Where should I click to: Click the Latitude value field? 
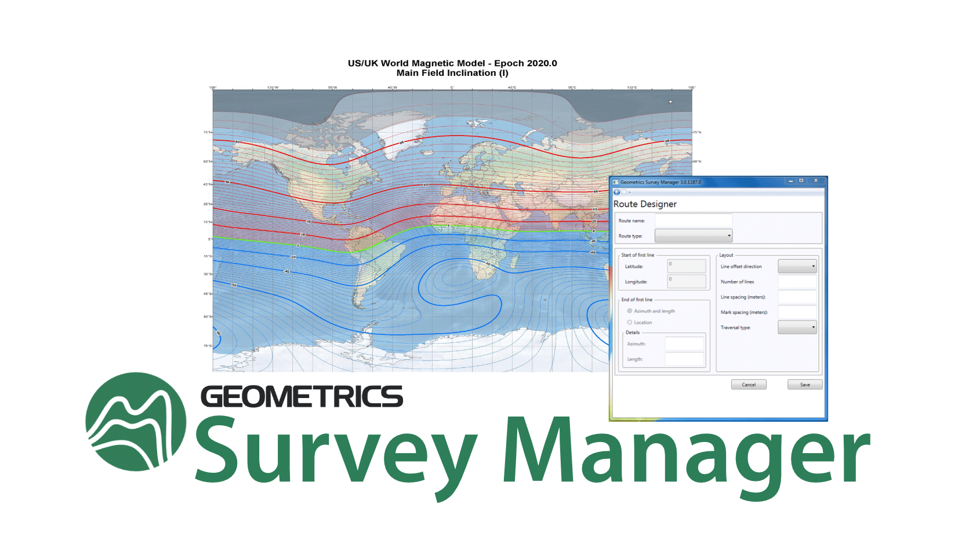click(x=687, y=265)
